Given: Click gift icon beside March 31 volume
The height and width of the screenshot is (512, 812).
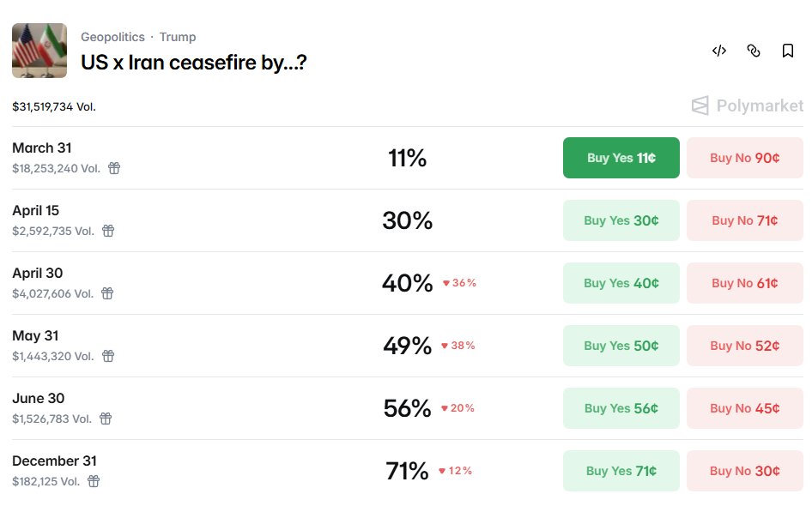Looking at the screenshot, I should tap(114, 168).
